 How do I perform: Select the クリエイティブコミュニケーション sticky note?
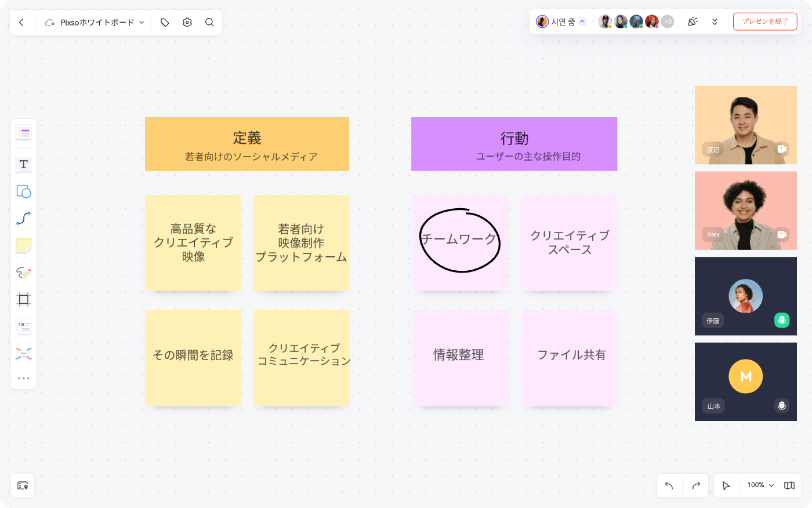pyautogui.click(x=302, y=358)
